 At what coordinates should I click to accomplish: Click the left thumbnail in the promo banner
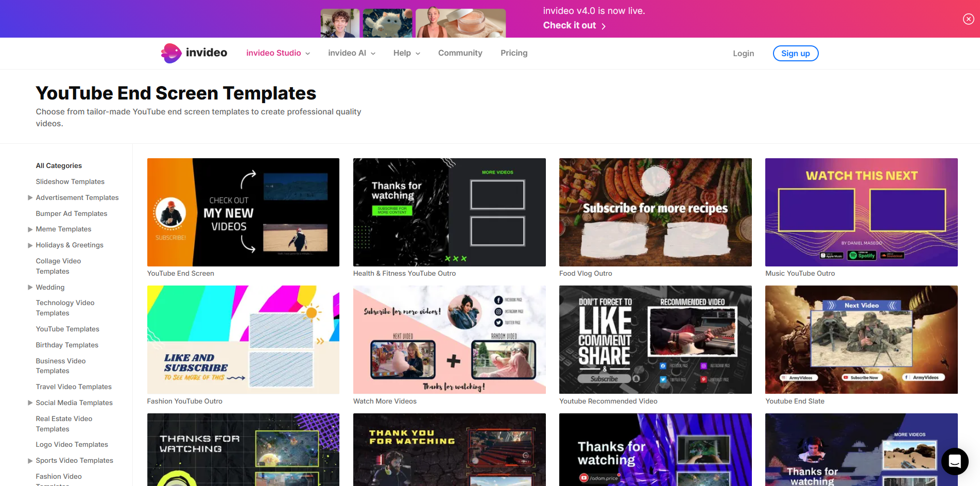coord(340,23)
